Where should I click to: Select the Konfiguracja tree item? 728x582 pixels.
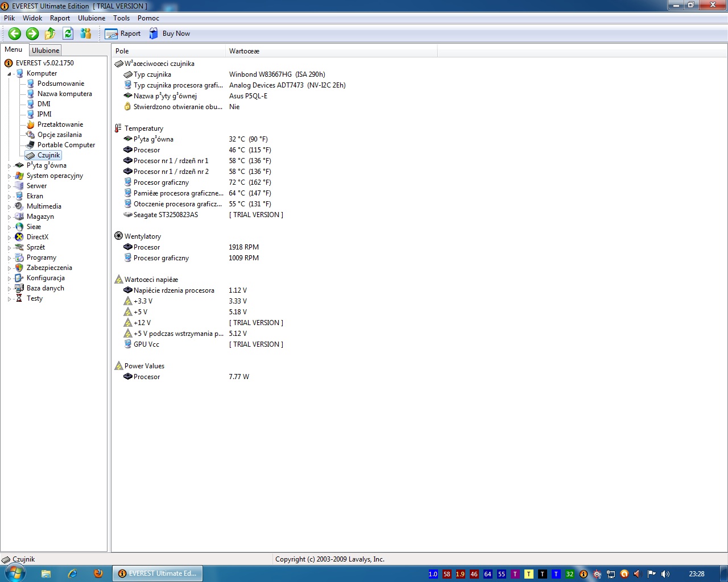click(45, 278)
